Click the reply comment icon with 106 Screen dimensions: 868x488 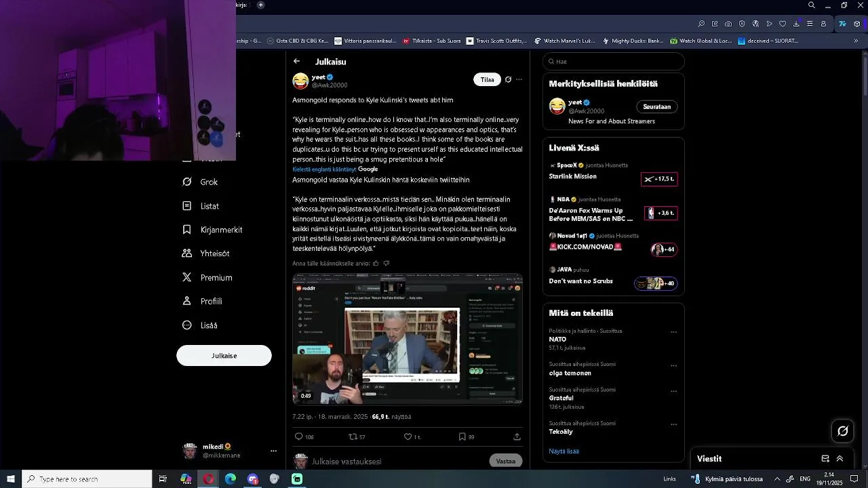pos(304,436)
